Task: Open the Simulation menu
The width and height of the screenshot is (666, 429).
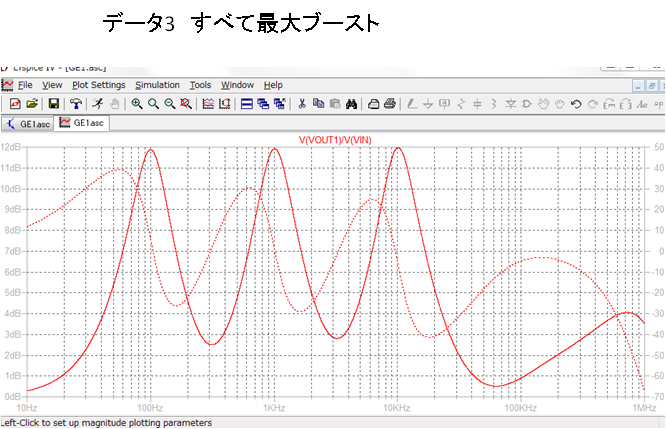Action: pos(157,85)
